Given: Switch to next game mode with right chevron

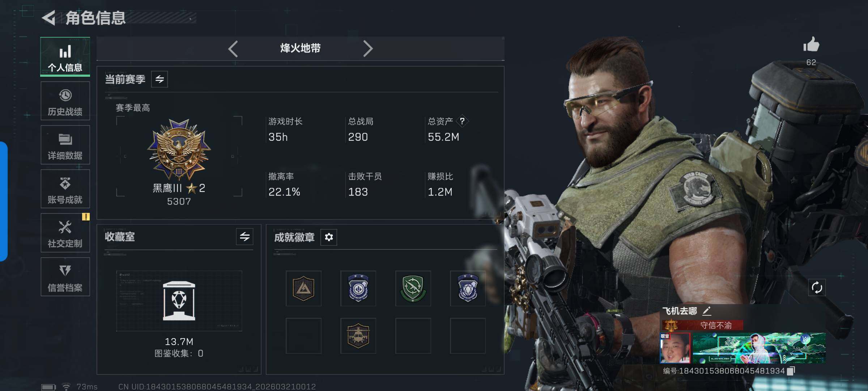Looking at the screenshot, I should click(368, 49).
